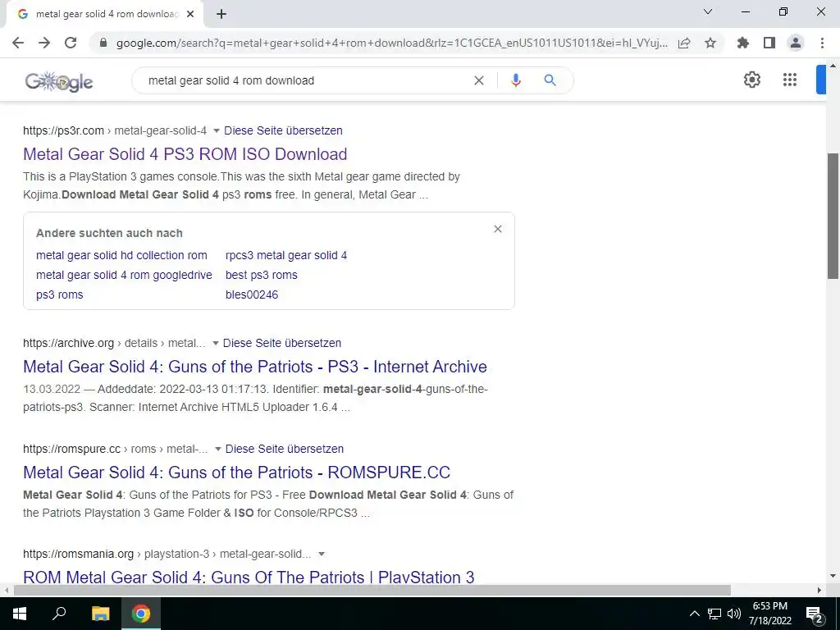The height and width of the screenshot is (630, 840).
Task: Show hidden system tray icons
Action: (694, 614)
